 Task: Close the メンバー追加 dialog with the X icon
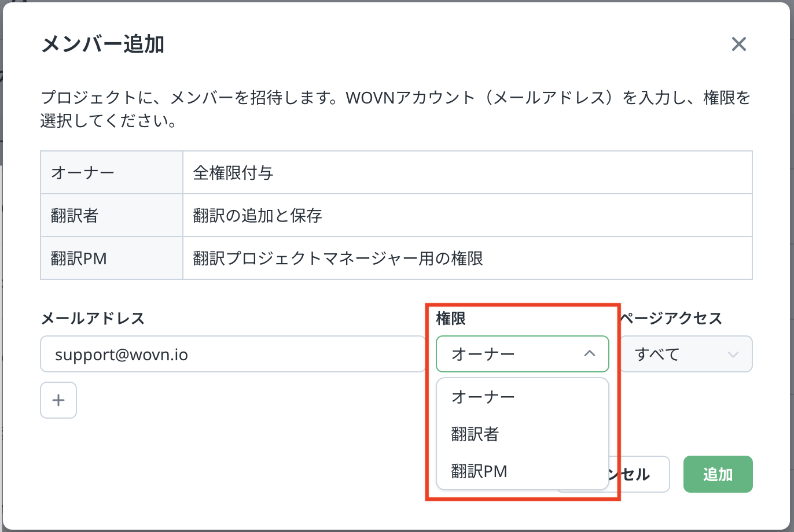tap(738, 45)
